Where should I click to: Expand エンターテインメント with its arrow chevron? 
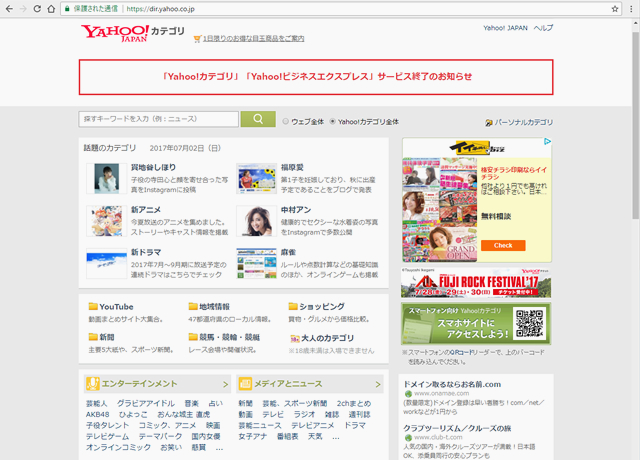point(225,384)
